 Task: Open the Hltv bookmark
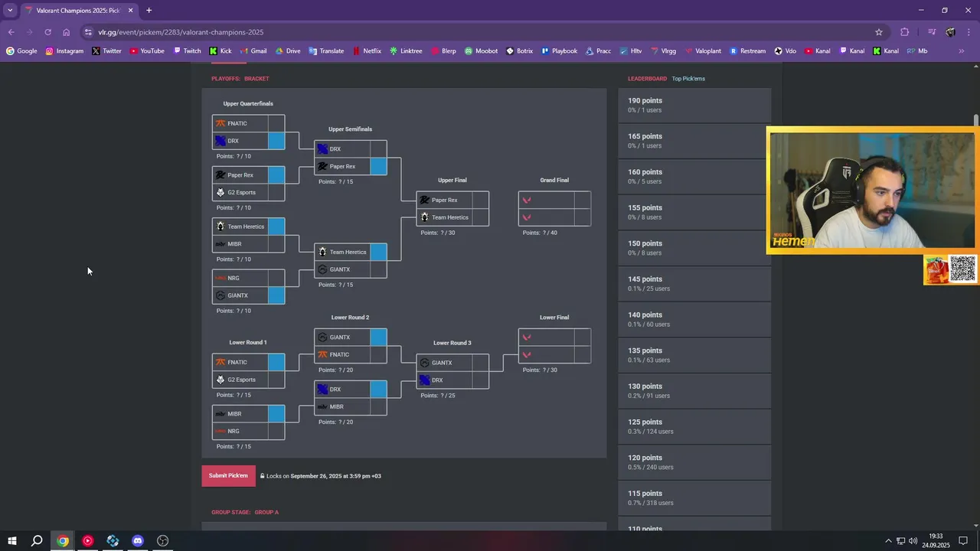(x=630, y=51)
